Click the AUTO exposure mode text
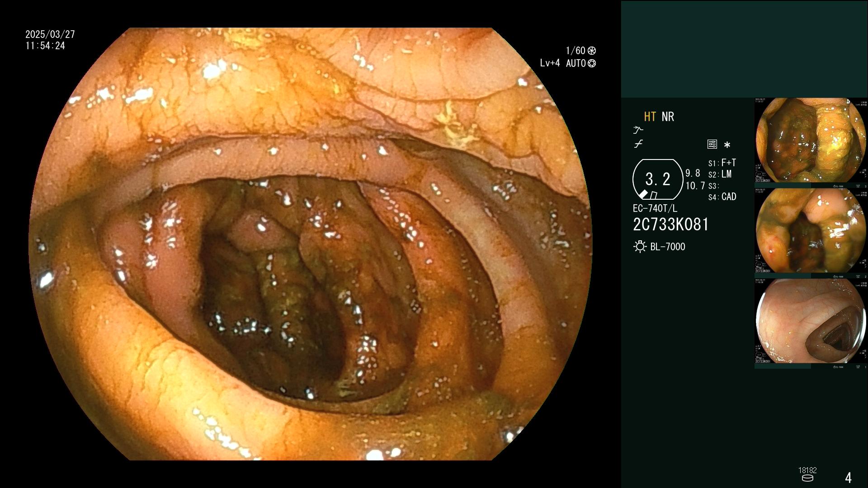Image resolution: width=868 pixels, height=488 pixels. pyautogui.click(x=576, y=63)
